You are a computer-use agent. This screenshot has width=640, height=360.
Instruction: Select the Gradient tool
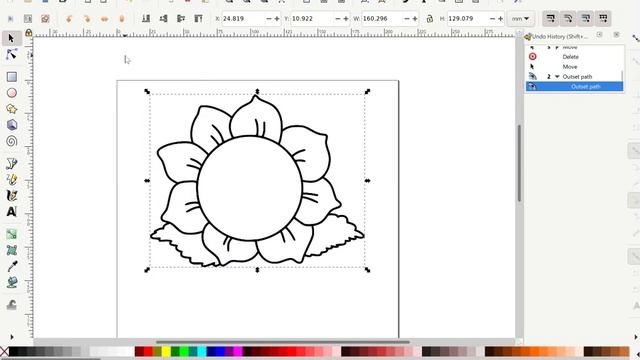tap(11, 234)
